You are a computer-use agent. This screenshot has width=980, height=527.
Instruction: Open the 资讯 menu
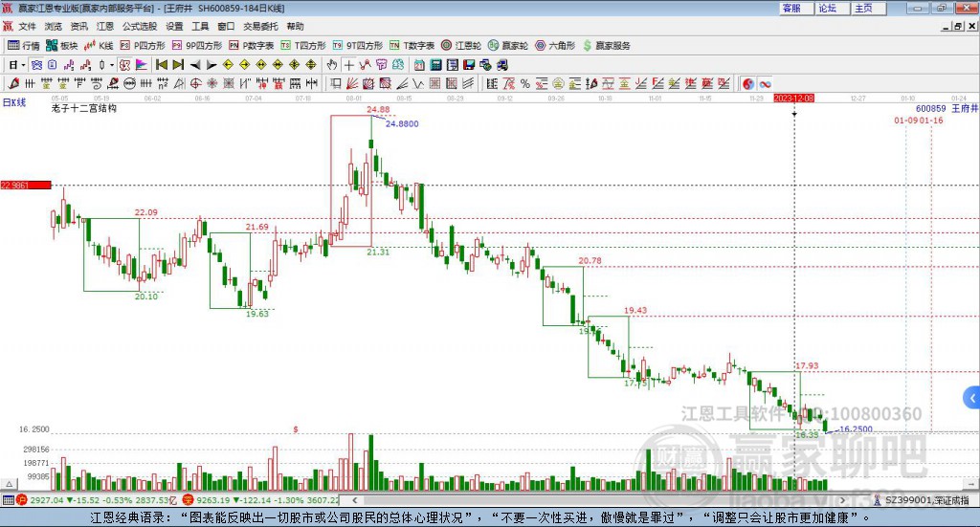click(x=78, y=26)
